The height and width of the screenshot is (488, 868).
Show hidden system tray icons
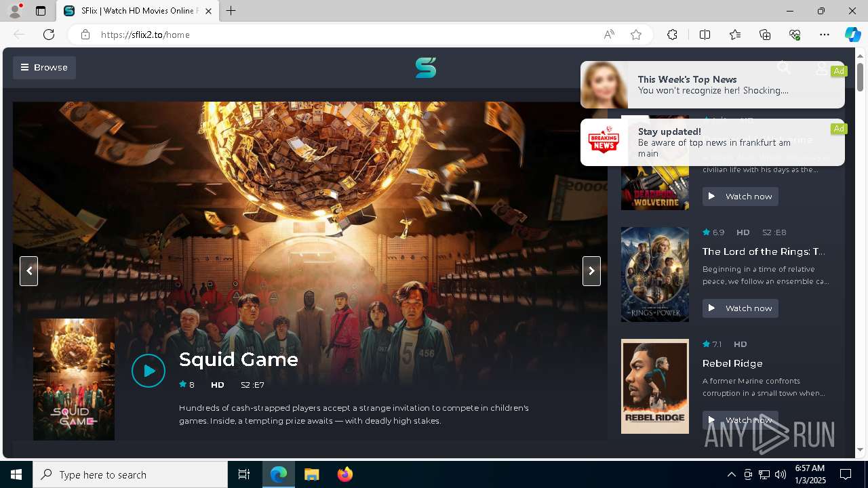pos(731,474)
